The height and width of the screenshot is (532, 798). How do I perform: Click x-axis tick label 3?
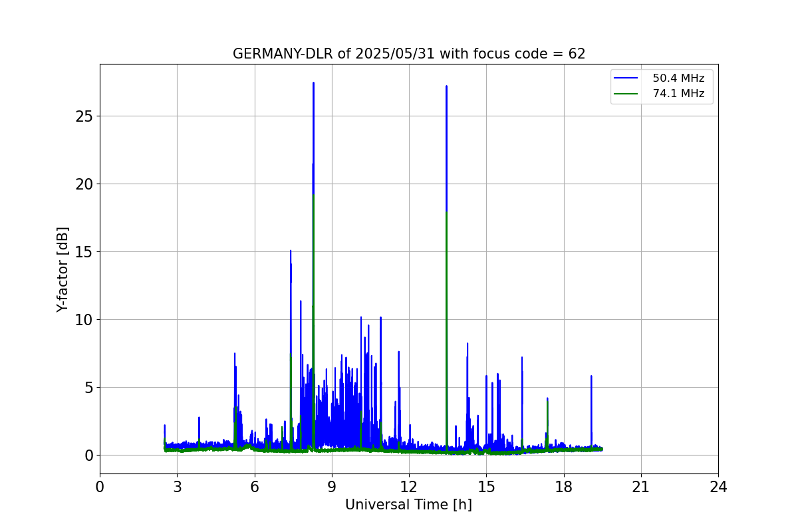[x=177, y=487]
